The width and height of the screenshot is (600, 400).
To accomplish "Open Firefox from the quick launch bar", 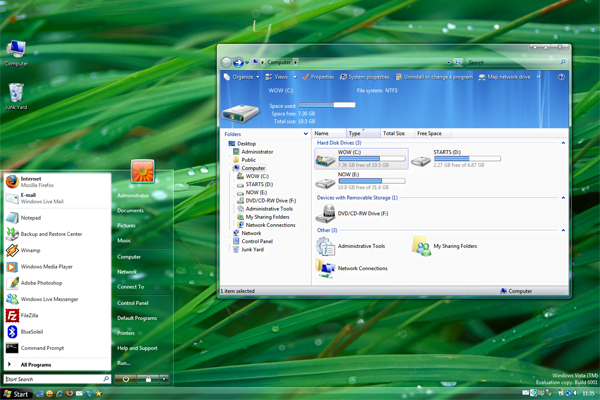I will pos(69,393).
